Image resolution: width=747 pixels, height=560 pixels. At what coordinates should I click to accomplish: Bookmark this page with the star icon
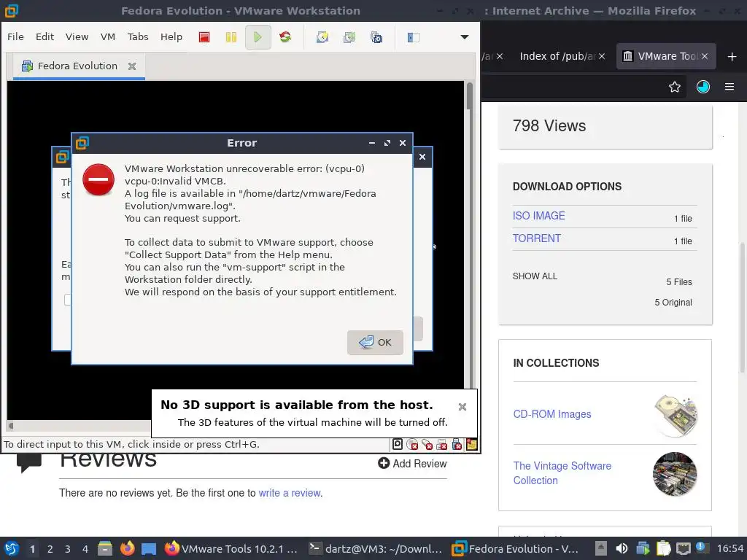pyautogui.click(x=675, y=87)
